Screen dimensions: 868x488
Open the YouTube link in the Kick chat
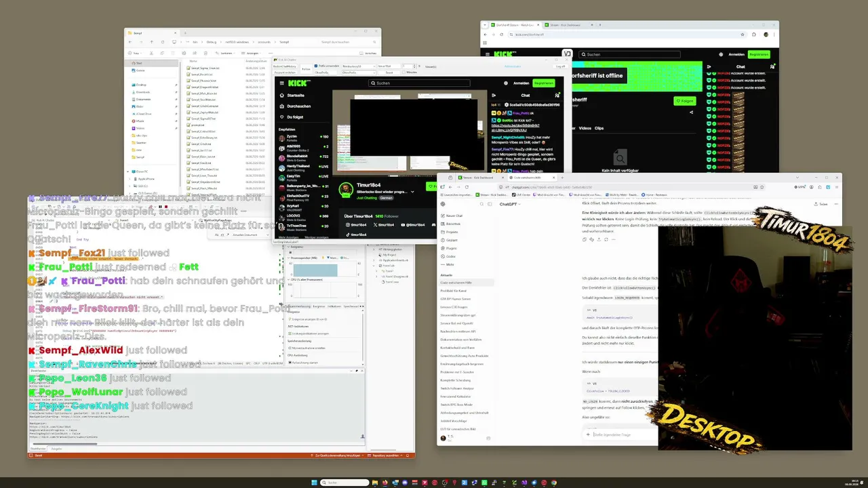(515, 127)
